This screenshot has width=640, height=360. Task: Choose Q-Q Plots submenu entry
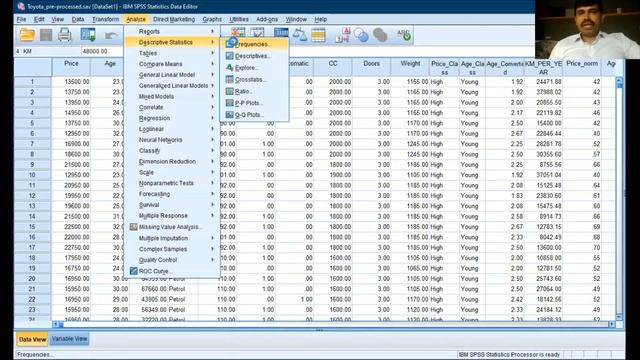pyautogui.click(x=255, y=115)
